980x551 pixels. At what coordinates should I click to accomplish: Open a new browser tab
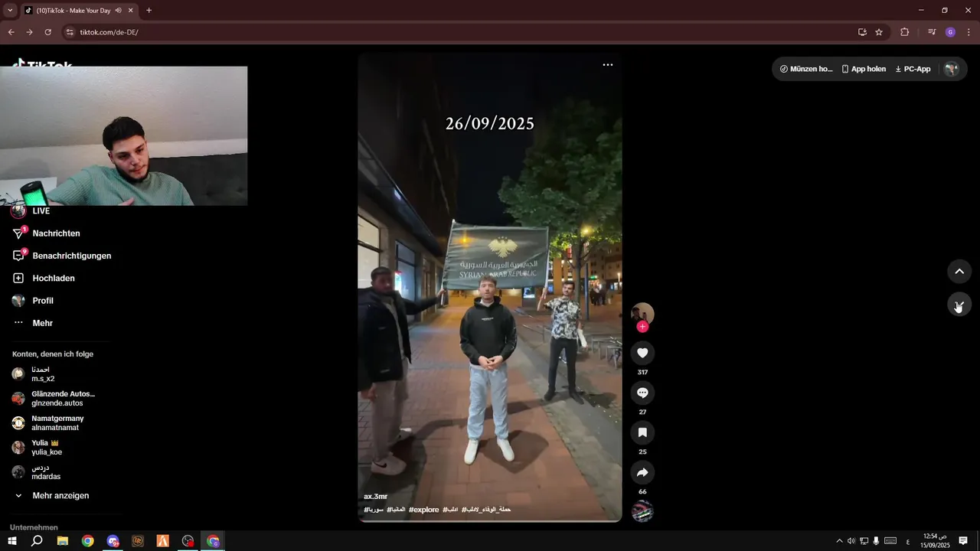tap(149, 11)
